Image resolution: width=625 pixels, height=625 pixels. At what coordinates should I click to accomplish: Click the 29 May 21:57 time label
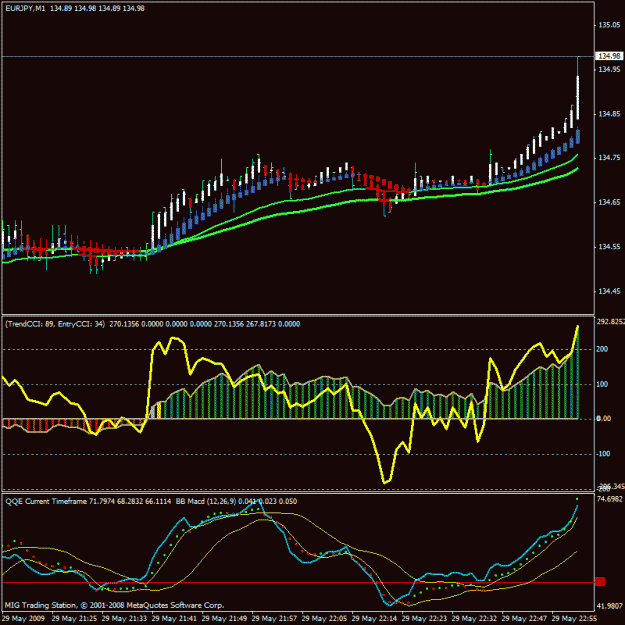tap(274, 619)
